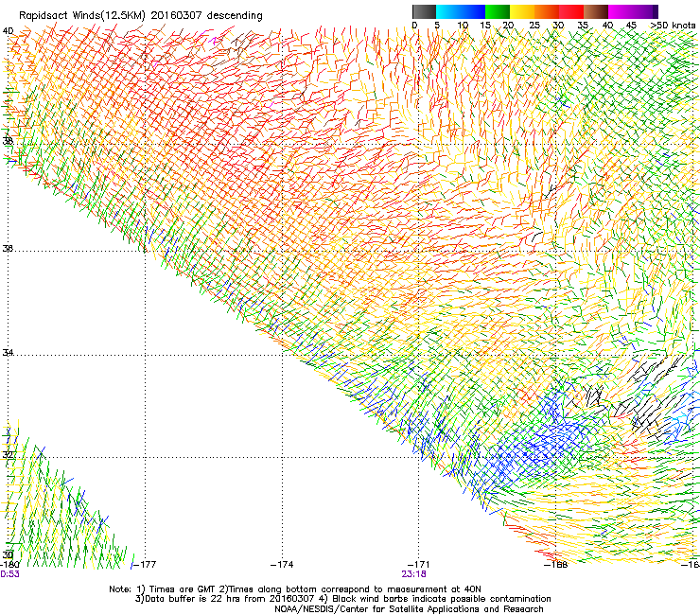The width and height of the screenshot is (700, 615).
Task: Click the purple time stamp '0:53'
Action: tap(9, 574)
